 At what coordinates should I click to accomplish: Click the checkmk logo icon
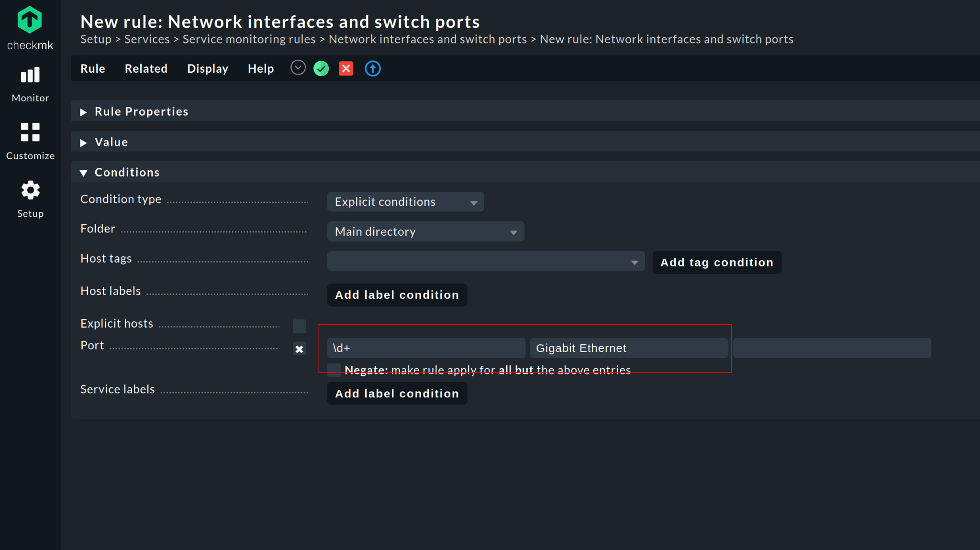30,20
